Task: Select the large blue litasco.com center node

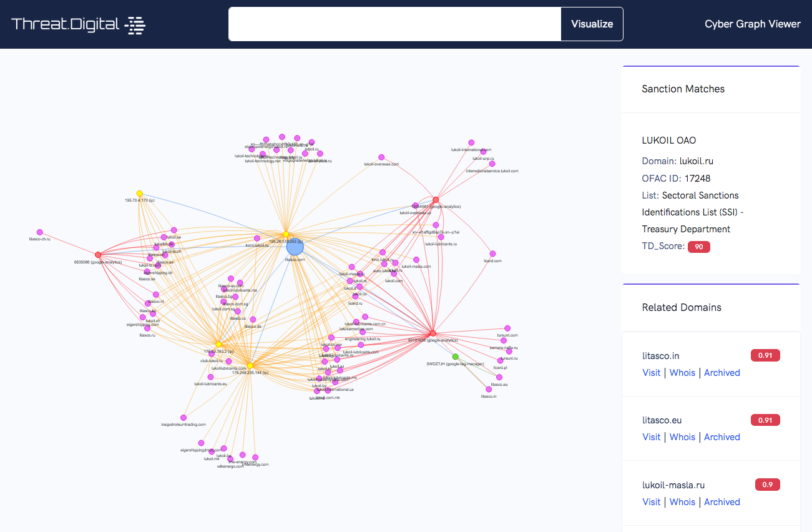Action: pos(295,246)
